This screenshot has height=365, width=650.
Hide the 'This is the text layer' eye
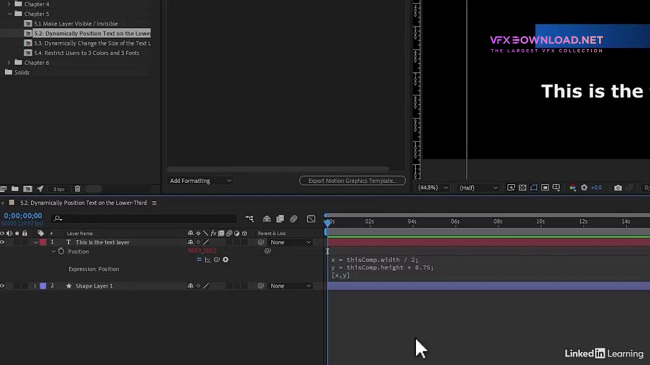(x=2, y=242)
